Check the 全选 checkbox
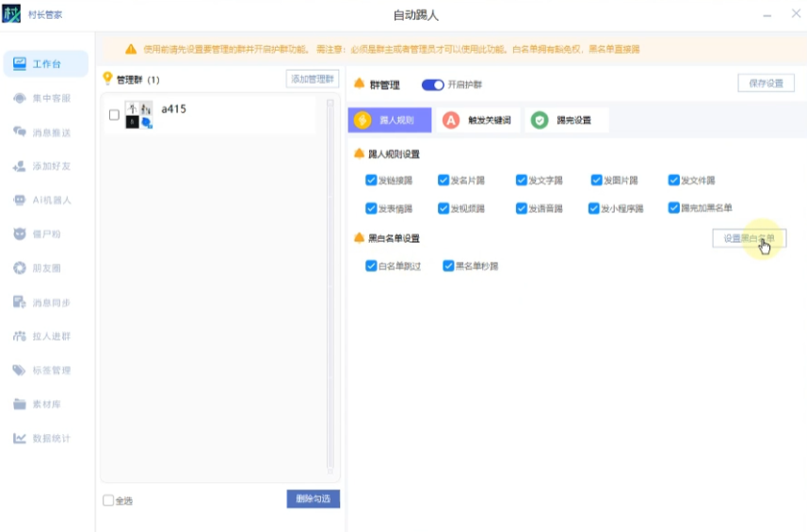 [108, 501]
